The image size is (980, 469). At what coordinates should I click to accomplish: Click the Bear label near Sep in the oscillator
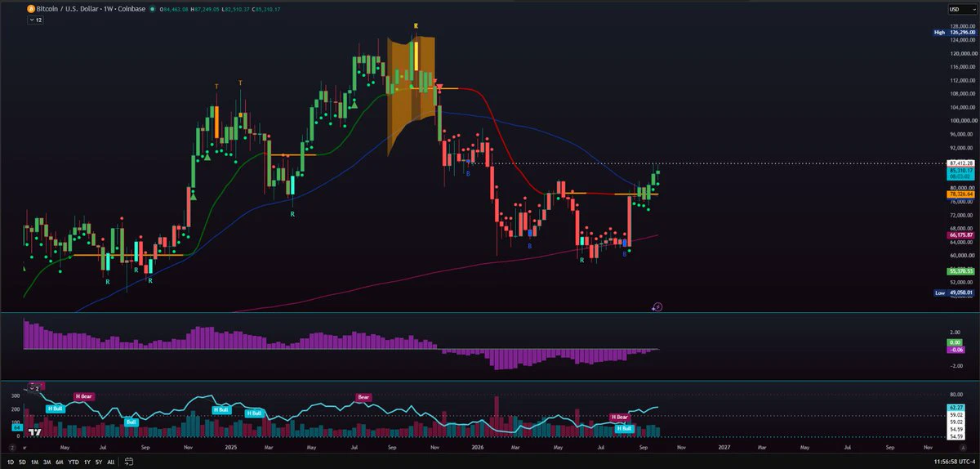[363, 397]
